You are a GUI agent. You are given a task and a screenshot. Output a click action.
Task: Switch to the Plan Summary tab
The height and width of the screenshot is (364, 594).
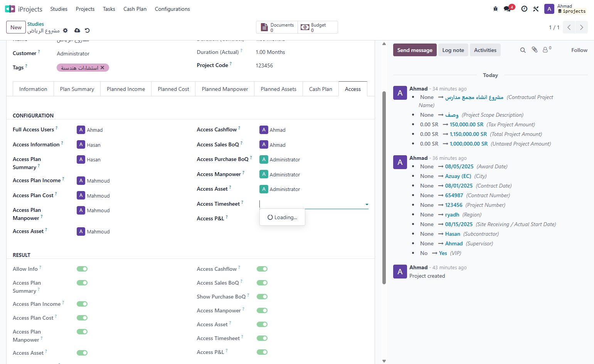point(77,89)
